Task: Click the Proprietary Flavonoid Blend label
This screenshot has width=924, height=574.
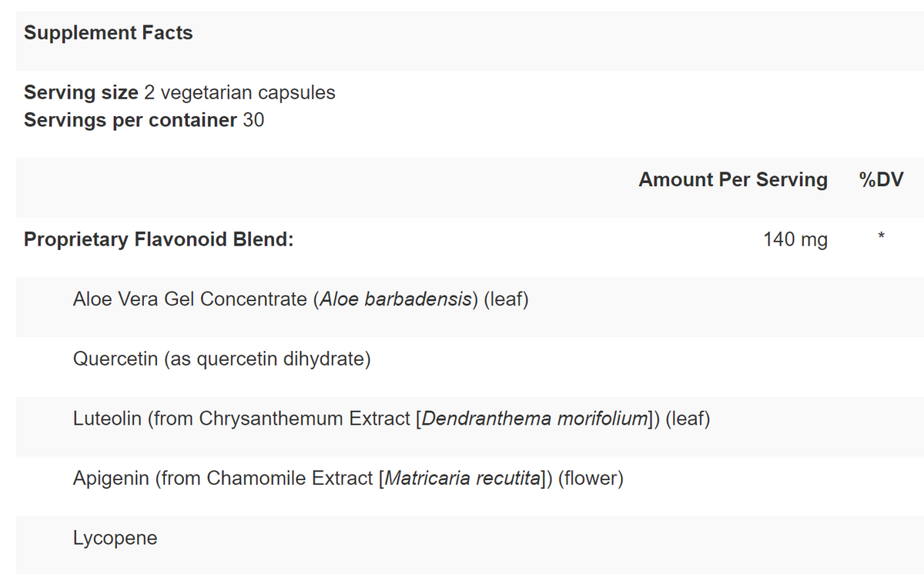Action: (x=159, y=239)
